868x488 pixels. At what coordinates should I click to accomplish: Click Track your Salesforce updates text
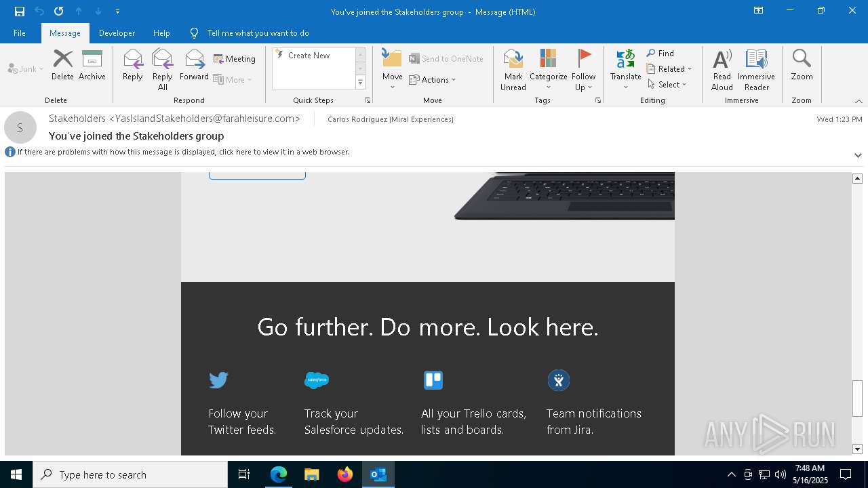(354, 422)
